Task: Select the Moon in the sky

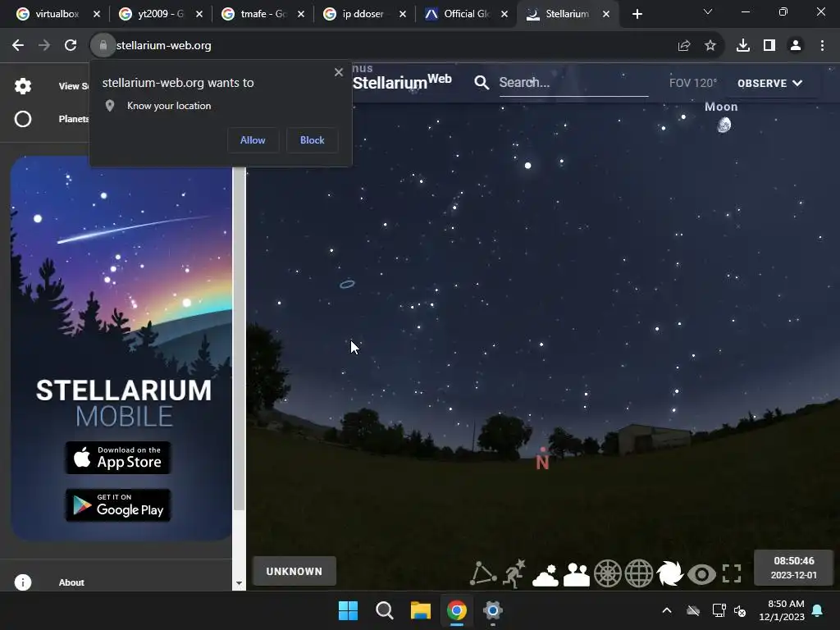Action: click(724, 126)
